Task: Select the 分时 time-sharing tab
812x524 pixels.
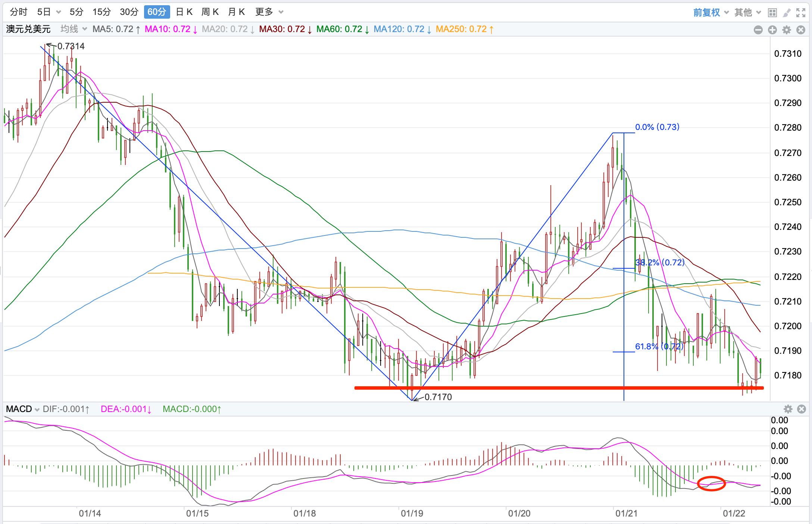Action: pyautogui.click(x=19, y=12)
